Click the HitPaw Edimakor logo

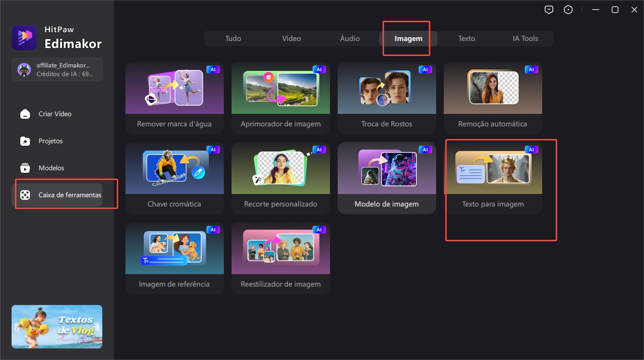[x=24, y=38]
